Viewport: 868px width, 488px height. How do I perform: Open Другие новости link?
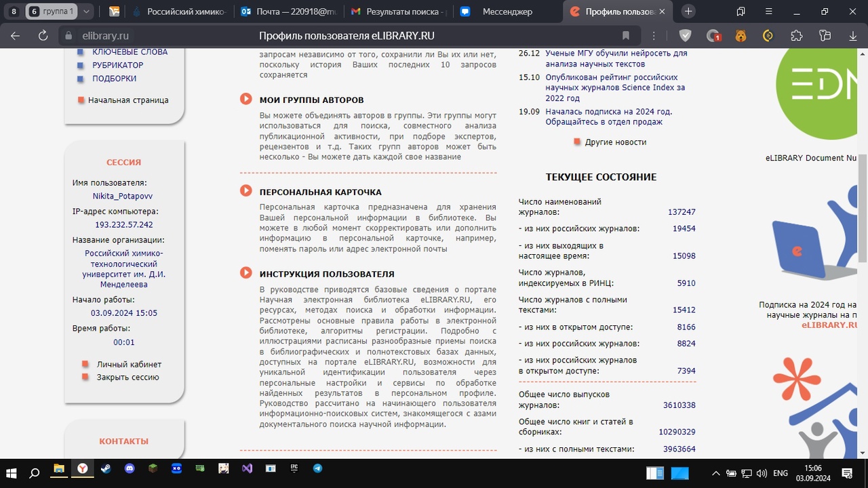coord(616,142)
